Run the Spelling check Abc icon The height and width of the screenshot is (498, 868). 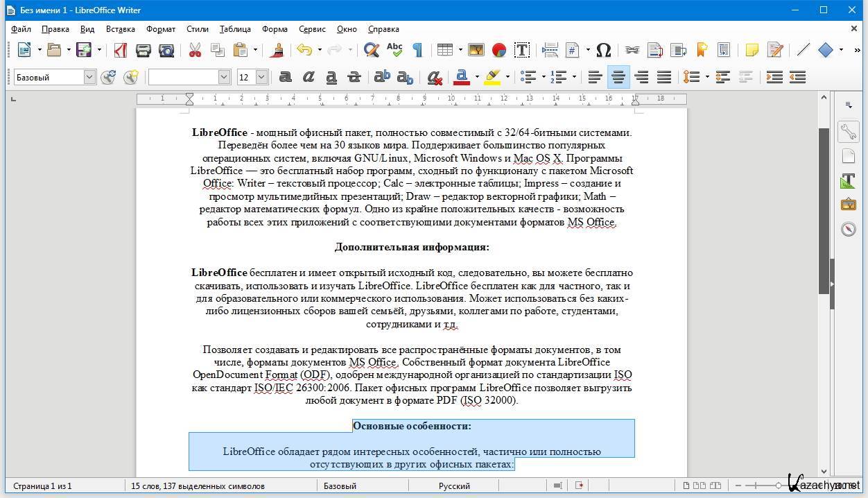pos(394,50)
